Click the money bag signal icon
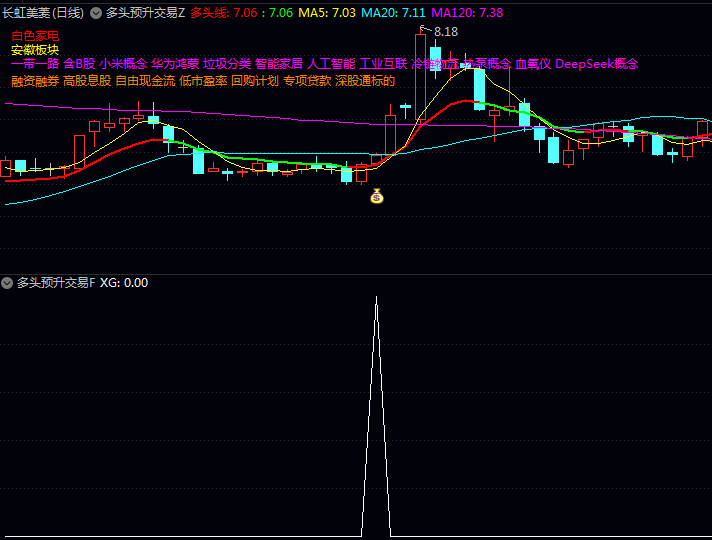 click(x=376, y=196)
